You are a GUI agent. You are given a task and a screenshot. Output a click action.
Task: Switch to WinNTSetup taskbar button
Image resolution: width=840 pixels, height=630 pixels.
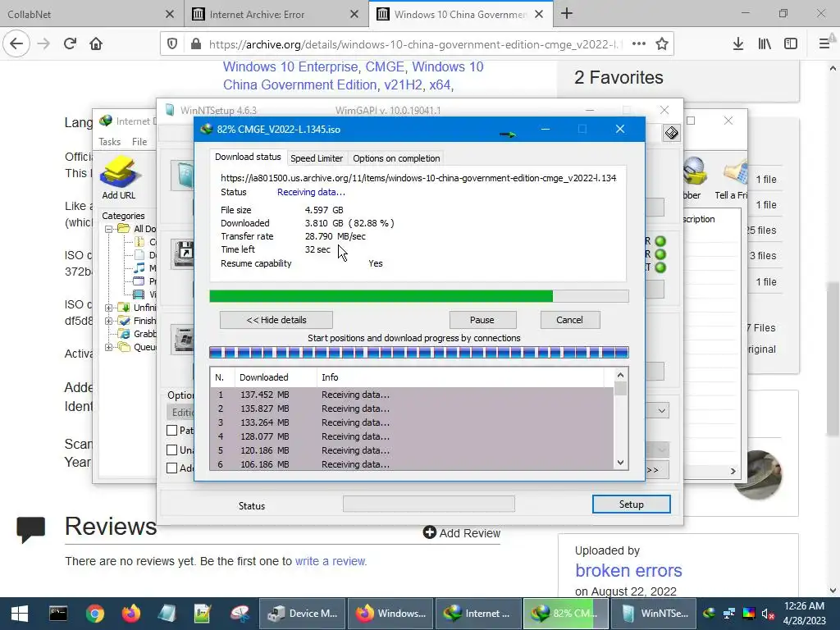[654, 614]
